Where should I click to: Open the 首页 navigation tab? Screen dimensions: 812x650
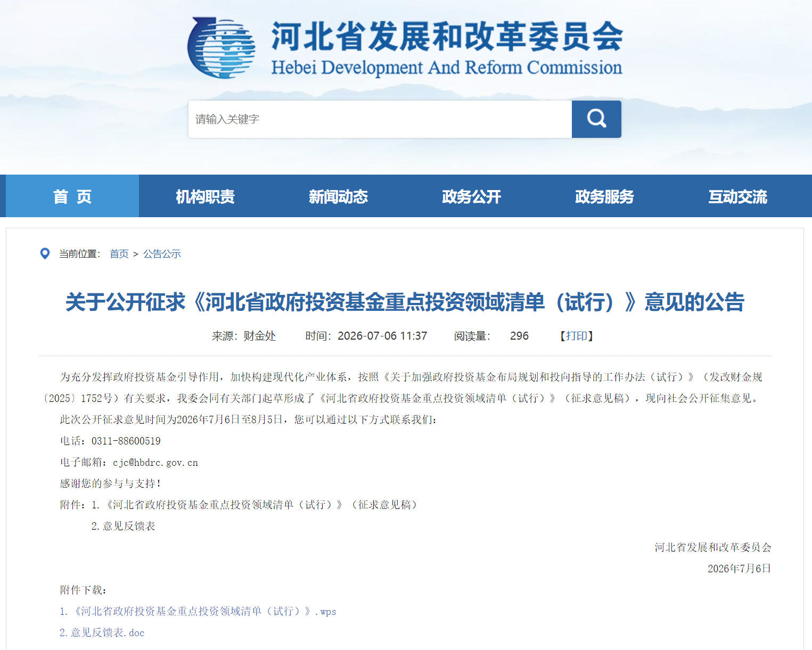click(72, 196)
